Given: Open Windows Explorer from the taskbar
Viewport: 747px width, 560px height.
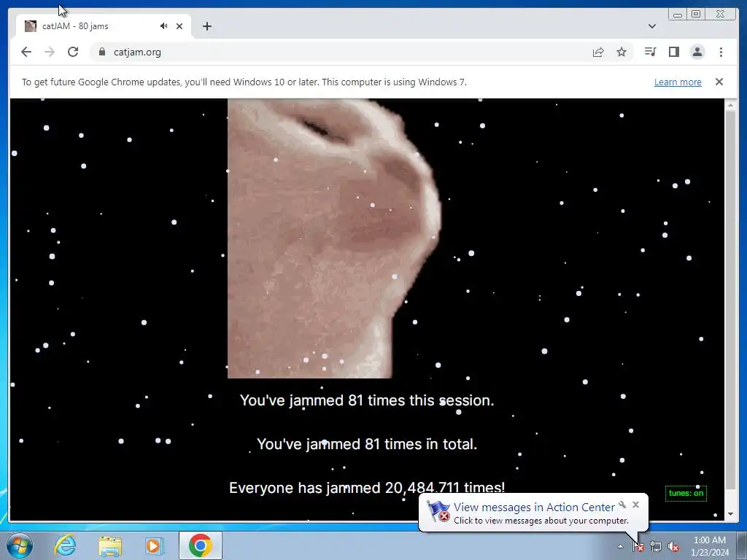Looking at the screenshot, I should point(110,545).
